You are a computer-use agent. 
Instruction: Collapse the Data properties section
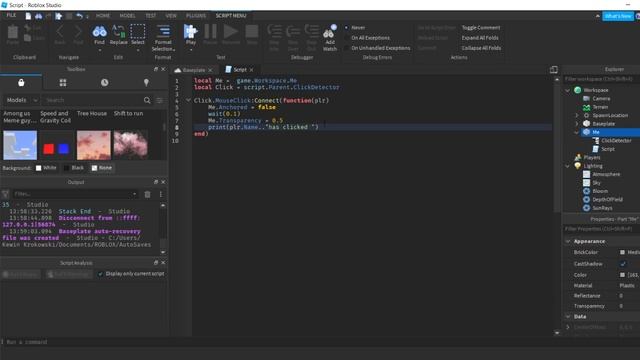click(568, 317)
